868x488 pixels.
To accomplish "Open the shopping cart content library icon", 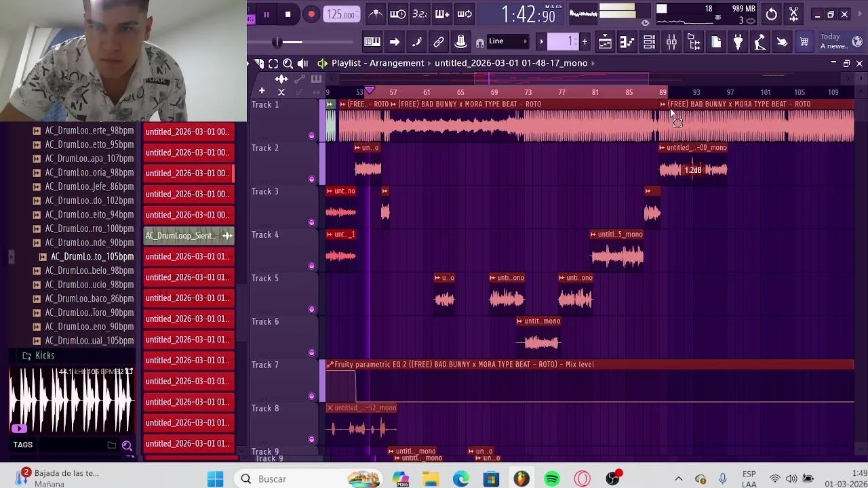I will [804, 42].
